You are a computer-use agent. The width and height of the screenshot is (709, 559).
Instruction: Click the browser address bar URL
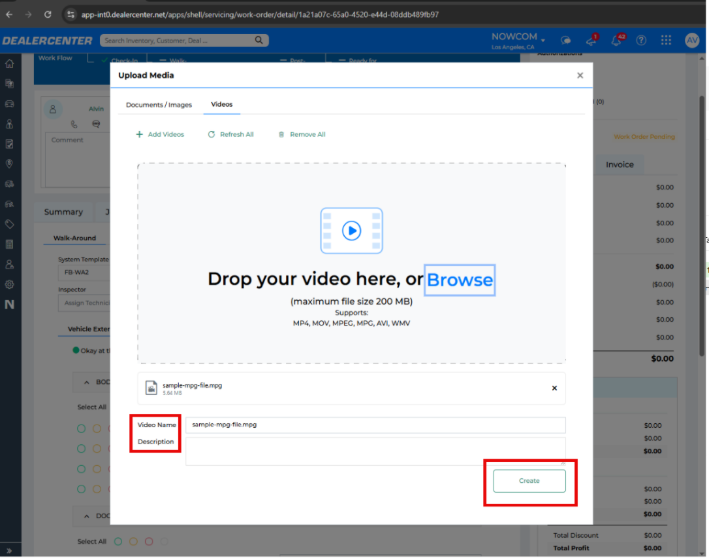tap(260, 14)
